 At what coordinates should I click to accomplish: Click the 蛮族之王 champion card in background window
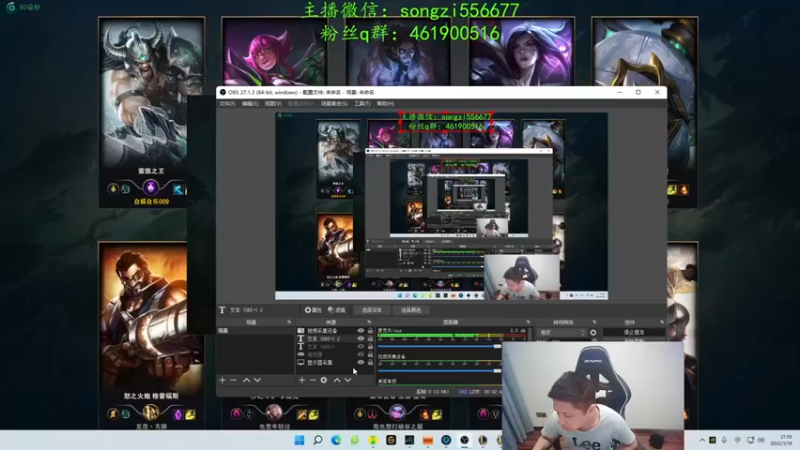152,112
